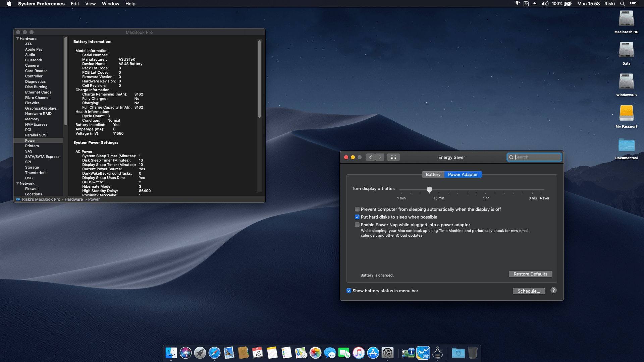644x362 pixels.
Task: Uncheck Put hard disks to sleep when possible
Action: click(357, 217)
